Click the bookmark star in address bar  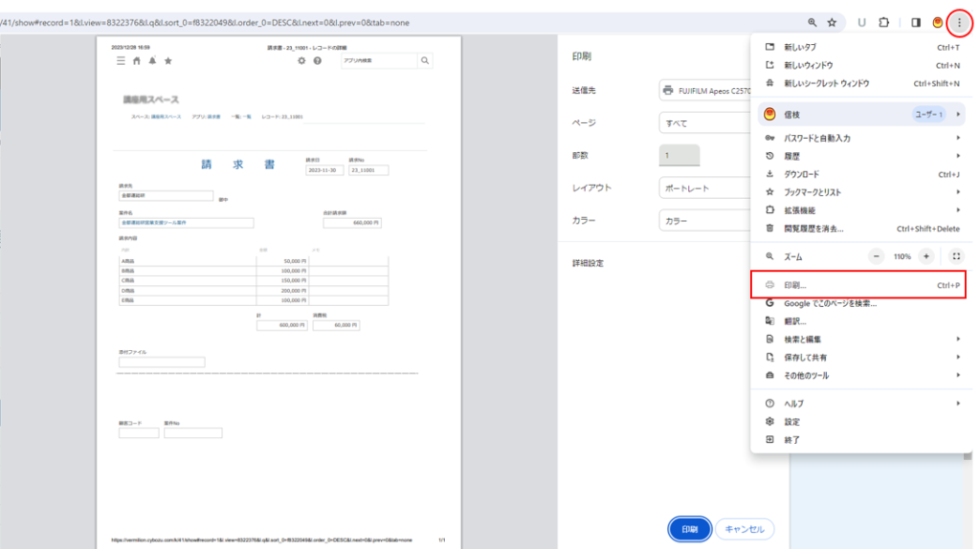832,22
